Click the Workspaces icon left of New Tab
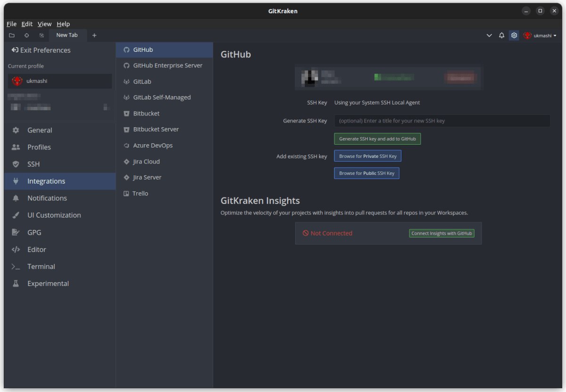Viewport: 566px width, 392px height. pyautogui.click(x=42, y=35)
